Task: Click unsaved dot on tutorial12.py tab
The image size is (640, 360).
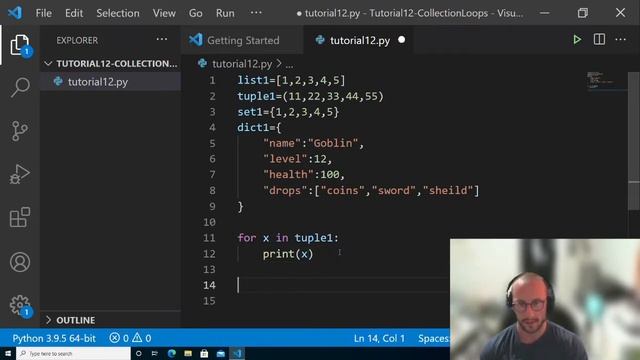Action: pos(402,40)
